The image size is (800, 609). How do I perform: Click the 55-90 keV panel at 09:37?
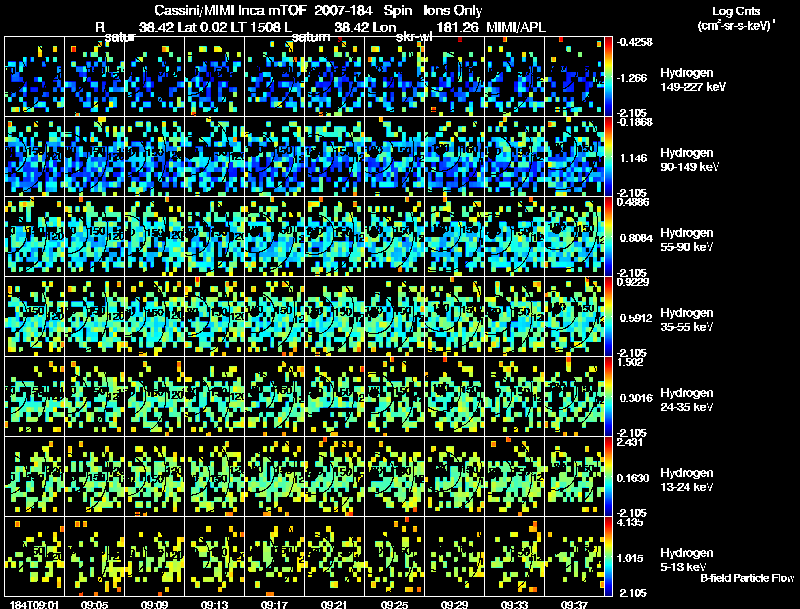click(574, 237)
